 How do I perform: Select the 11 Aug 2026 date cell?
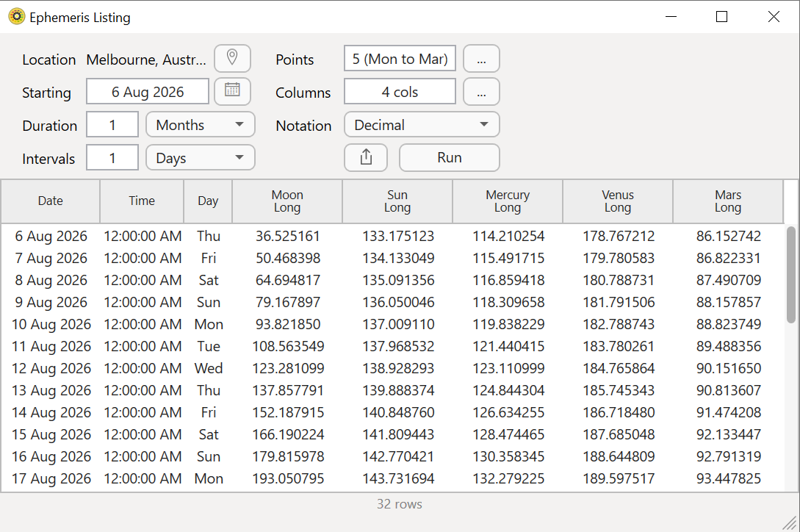51,346
